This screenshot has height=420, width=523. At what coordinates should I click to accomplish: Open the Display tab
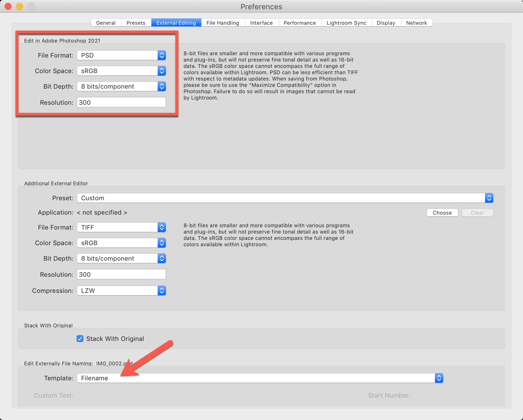(386, 23)
